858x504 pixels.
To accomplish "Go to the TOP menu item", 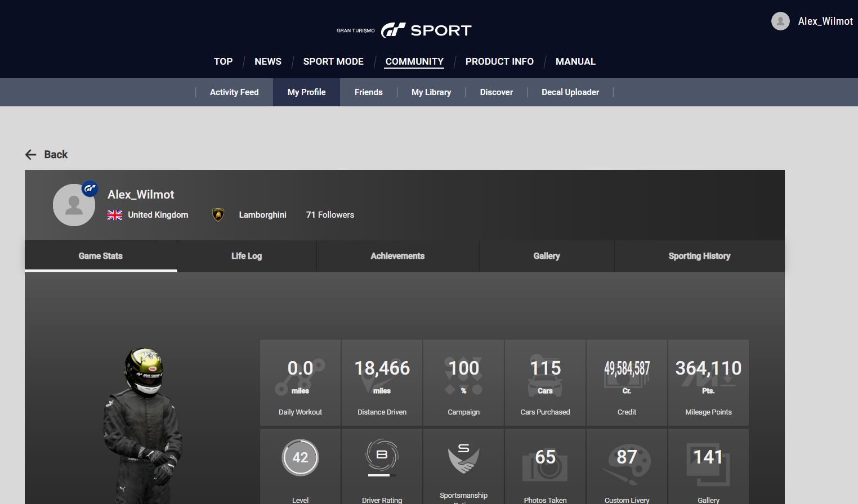I will point(223,61).
